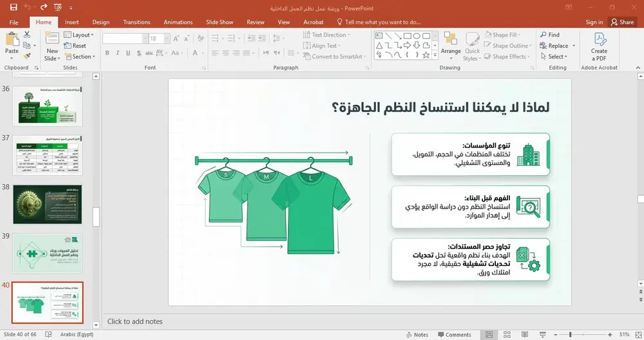Open the File menu
644x340 pixels.
click(x=14, y=22)
